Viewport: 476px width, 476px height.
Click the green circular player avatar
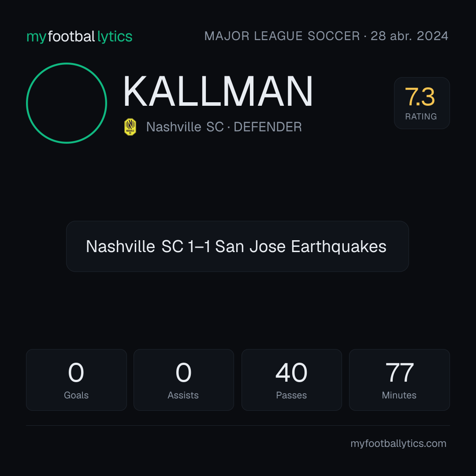67,103
